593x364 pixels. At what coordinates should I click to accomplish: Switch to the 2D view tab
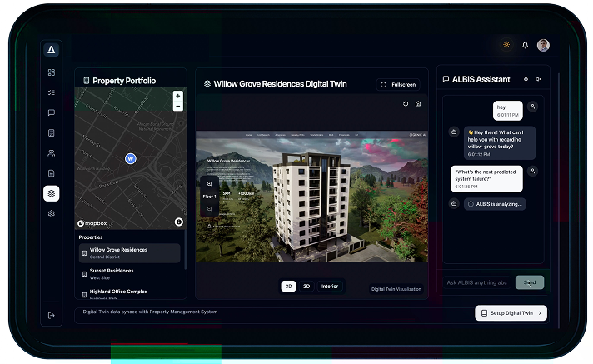[306, 286]
